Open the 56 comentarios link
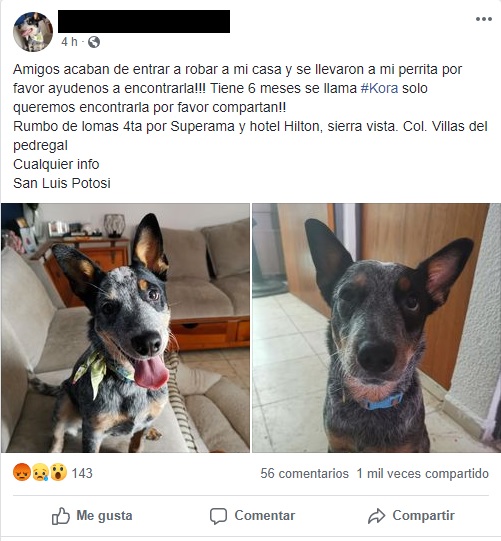 tap(304, 473)
